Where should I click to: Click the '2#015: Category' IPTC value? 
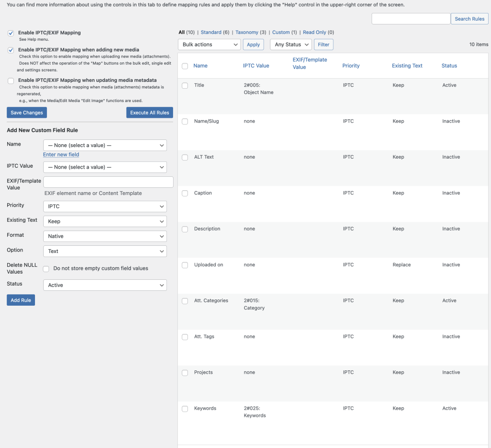pos(254,304)
